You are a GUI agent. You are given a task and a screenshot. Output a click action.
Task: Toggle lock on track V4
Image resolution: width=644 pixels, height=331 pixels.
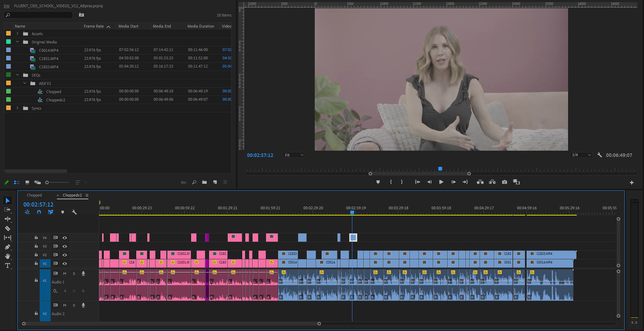36,238
